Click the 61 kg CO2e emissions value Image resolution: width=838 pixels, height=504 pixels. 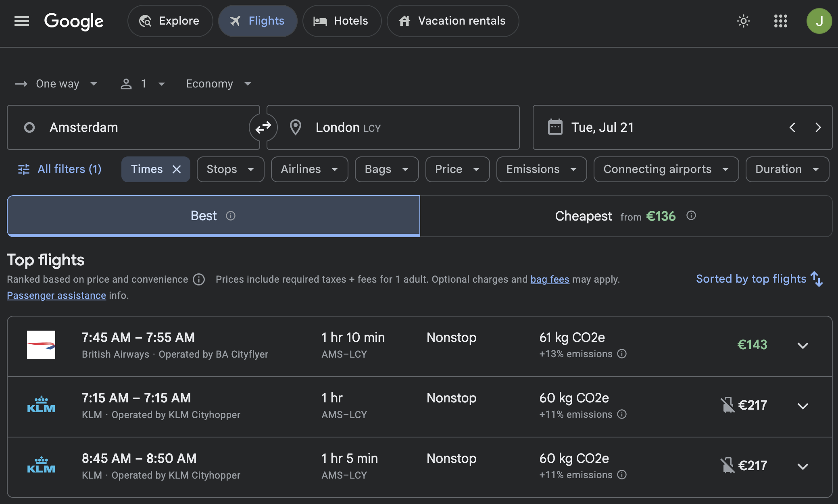click(x=572, y=337)
